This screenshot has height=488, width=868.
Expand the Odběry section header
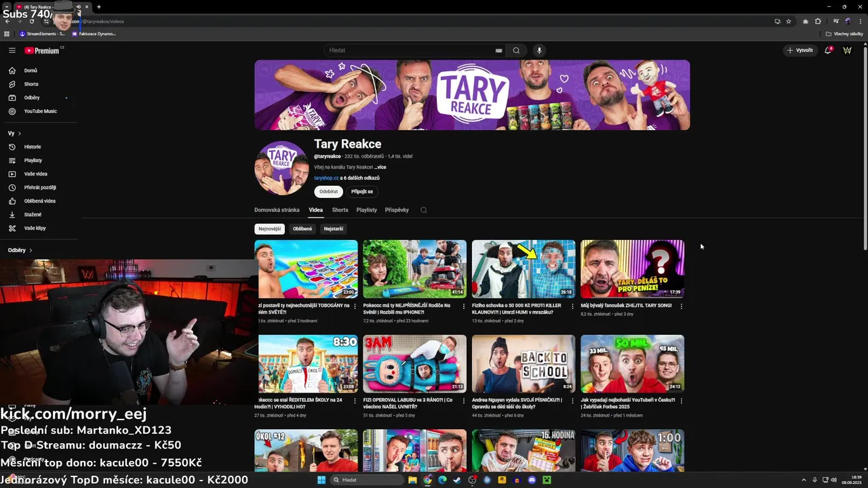pyautogui.click(x=20, y=250)
